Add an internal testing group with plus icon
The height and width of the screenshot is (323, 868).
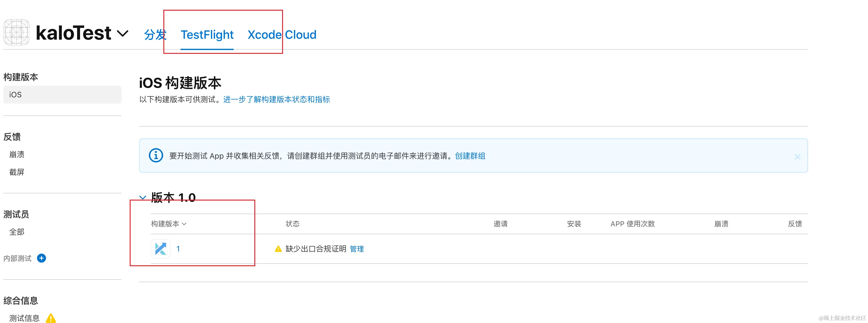41,258
